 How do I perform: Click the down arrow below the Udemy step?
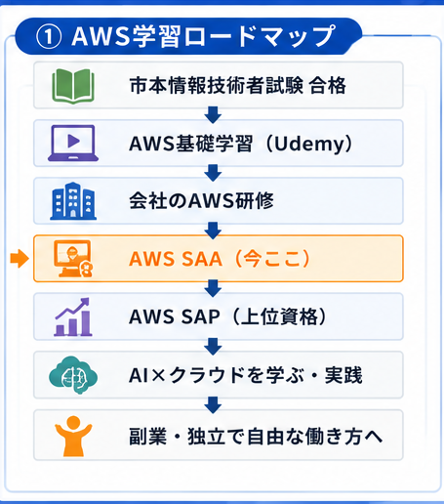coord(213,173)
